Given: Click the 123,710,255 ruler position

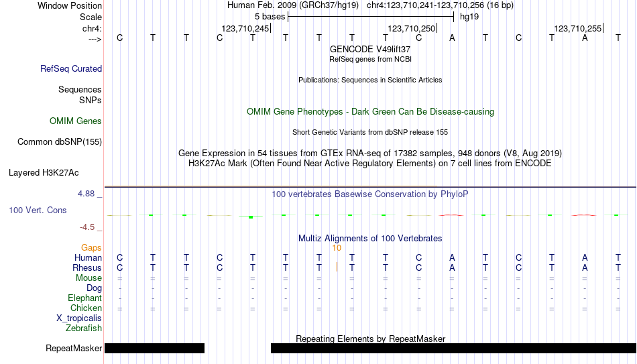Looking at the screenshot, I should pos(578,28).
